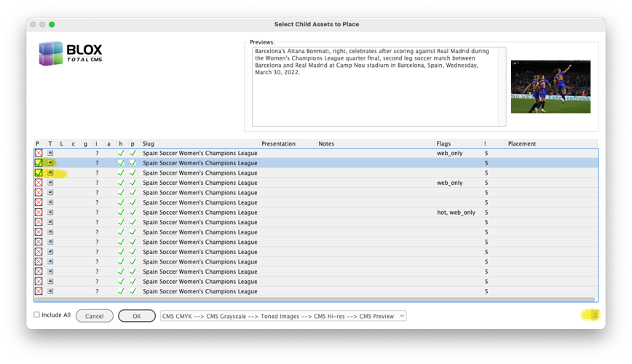Screen dimensions: 632x364
Task: Click the priority 5 in the hot, web_only row
Action: click(486, 213)
